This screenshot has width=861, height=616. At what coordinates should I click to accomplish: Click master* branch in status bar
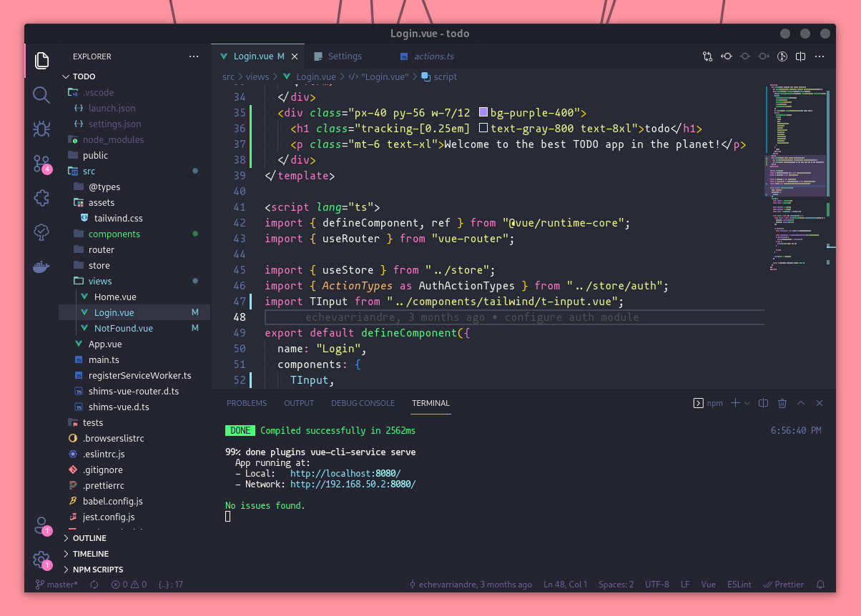[56, 585]
